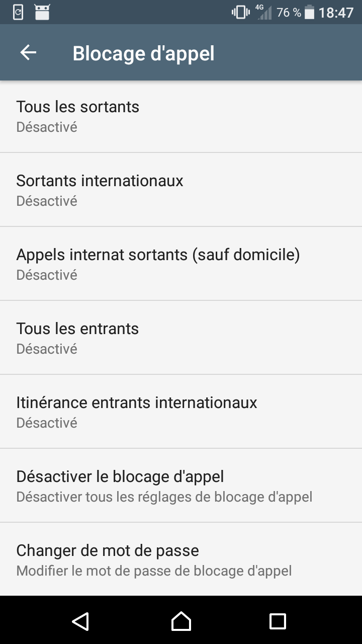Tap the screen rotation notification icon
The height and width of the screenshot is (644, 362).
[18, 12]
